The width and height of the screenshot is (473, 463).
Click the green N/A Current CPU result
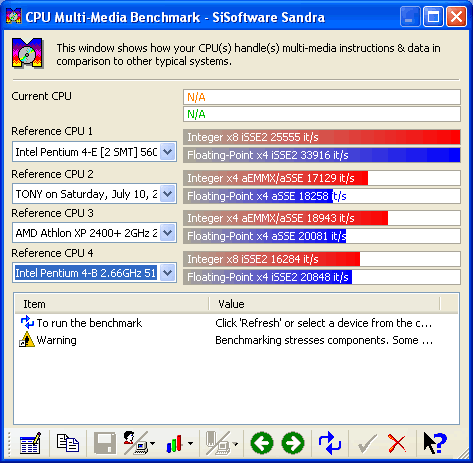[x=322, y=114]
